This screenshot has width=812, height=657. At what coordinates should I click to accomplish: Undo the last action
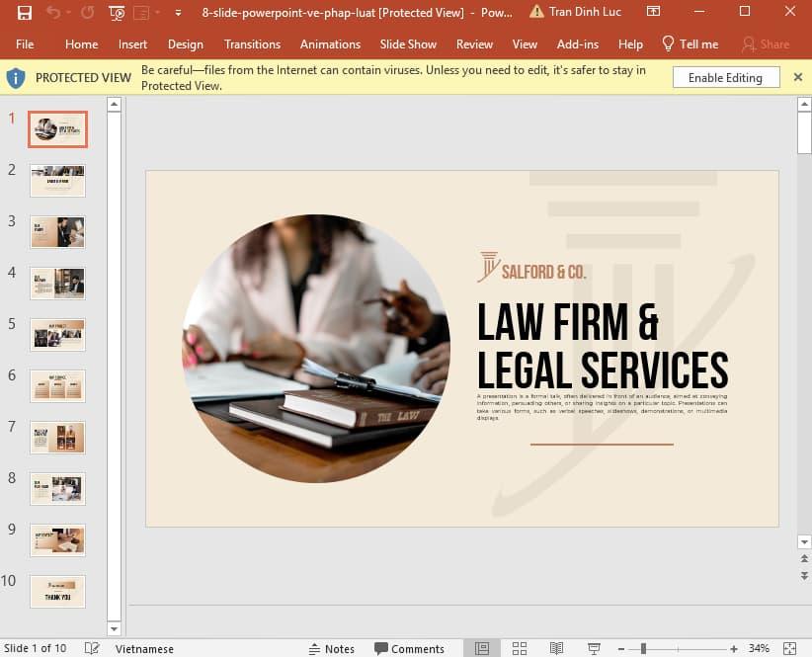pyautogui.click(x=56, y=12)
